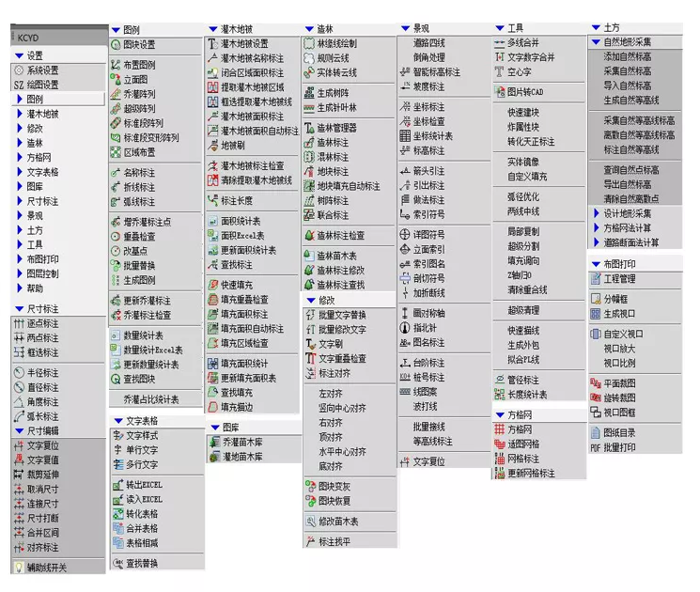Click 添加自然标高 text entry
The height and width of the screenshot is (592, 700).
(628, 56)
